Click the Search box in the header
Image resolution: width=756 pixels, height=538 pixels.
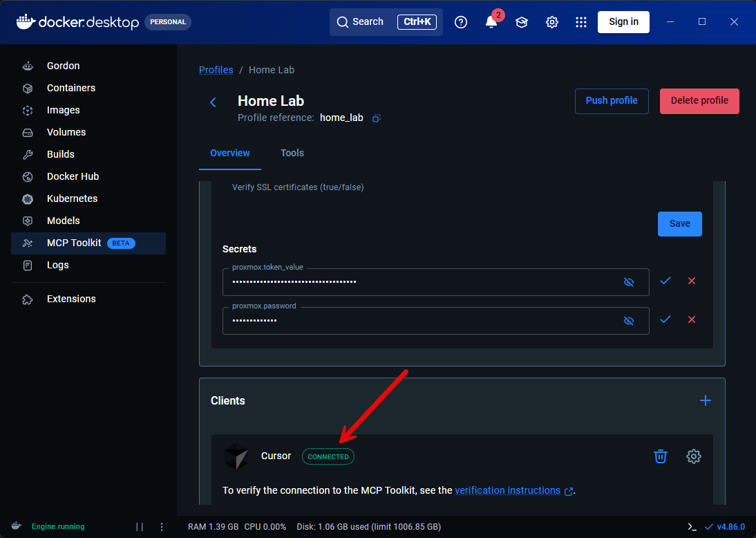(386, 21)
